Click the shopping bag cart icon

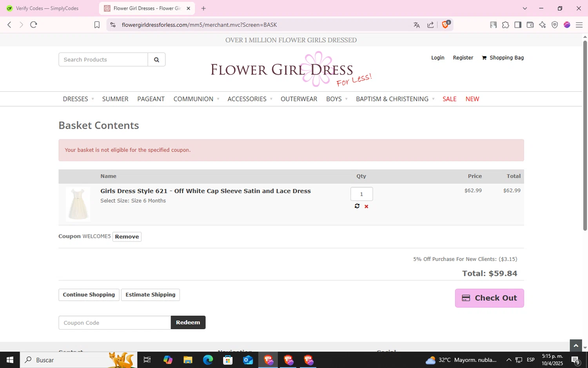[484, 58]
